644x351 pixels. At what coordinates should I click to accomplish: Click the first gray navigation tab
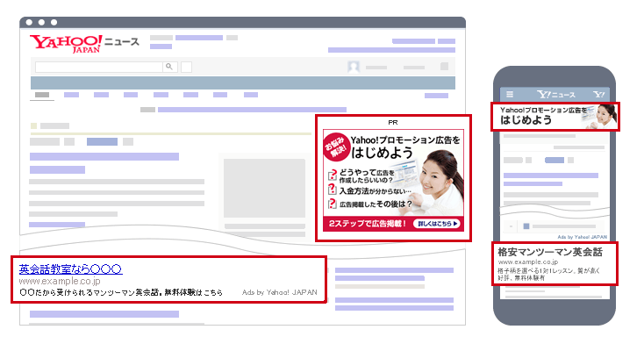tap(42, 95)
